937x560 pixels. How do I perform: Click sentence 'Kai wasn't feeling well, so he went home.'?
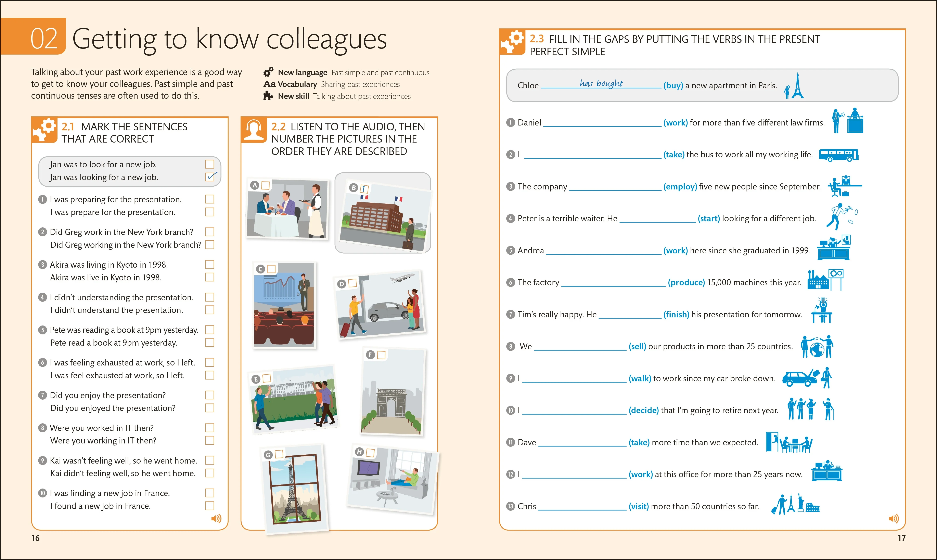pyautogui.click(x=124, y=460)
